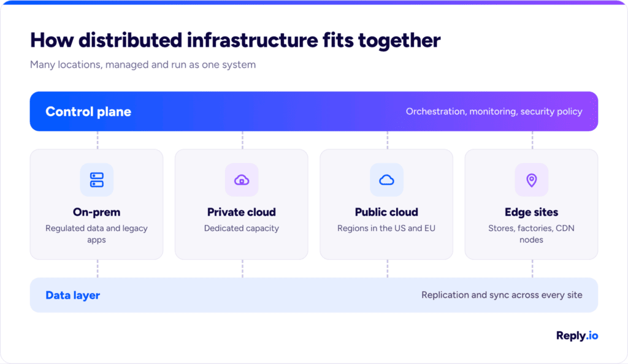This screenshot has height=364, width=628.
Task: Click the Reply.io logo
Action: tap(577, 336)
